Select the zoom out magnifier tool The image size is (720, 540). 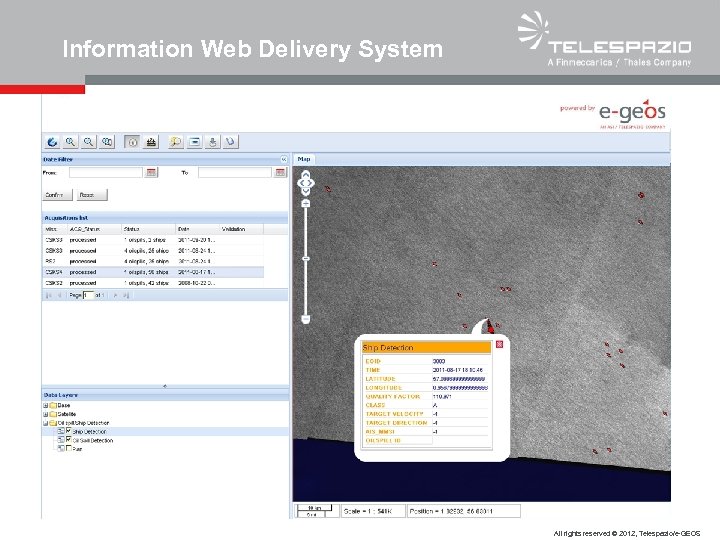click(x=88, y=142)
